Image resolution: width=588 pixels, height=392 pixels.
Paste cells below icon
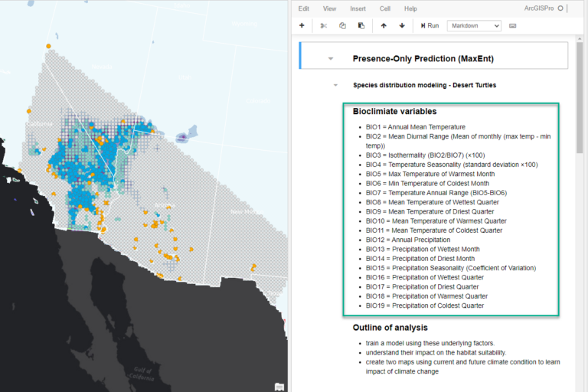click(361, 26)
